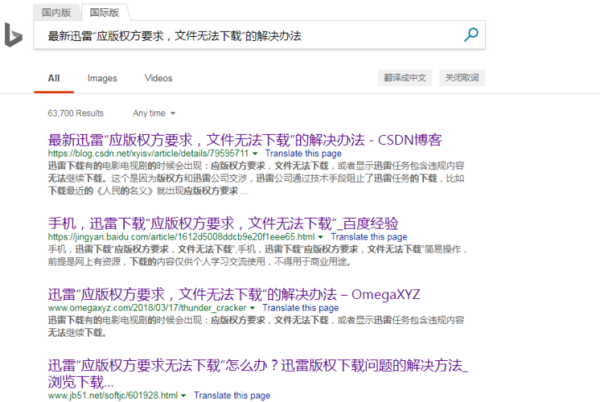Switch to Videos results tab
Viewport: 600px width, 402px height.
click(x=158, y=78)
